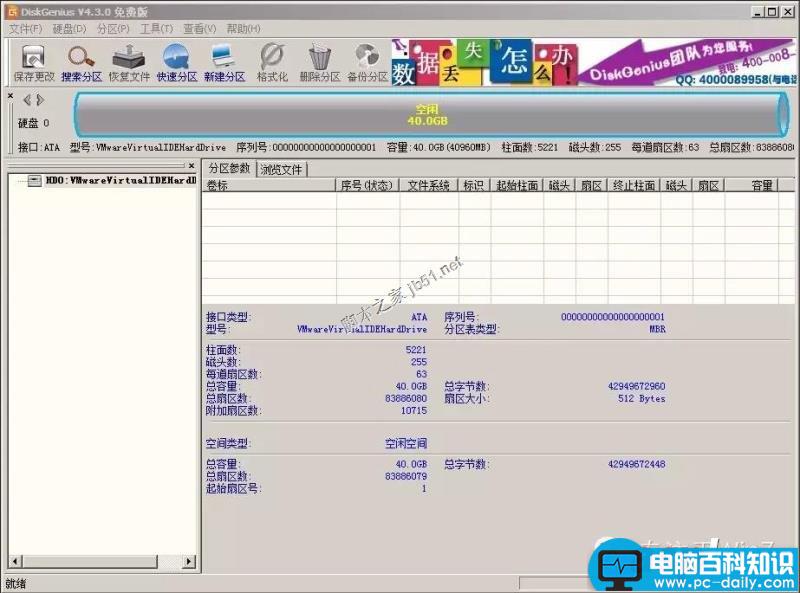
Task: Click the 格式化 format icon
Action: coord(272,63)
